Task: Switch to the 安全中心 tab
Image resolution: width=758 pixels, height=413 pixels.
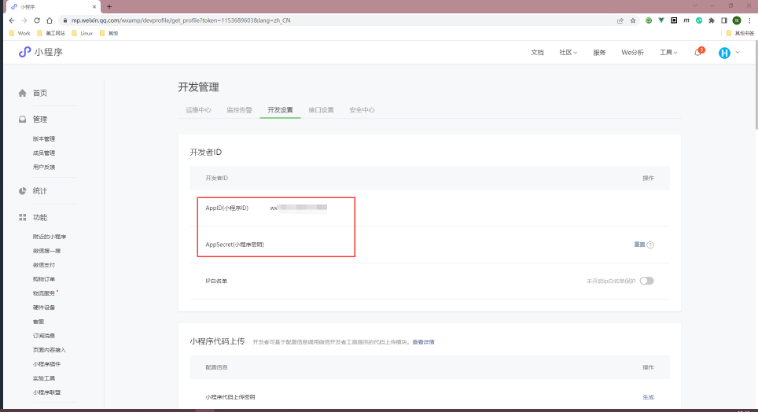Action: 362,110
